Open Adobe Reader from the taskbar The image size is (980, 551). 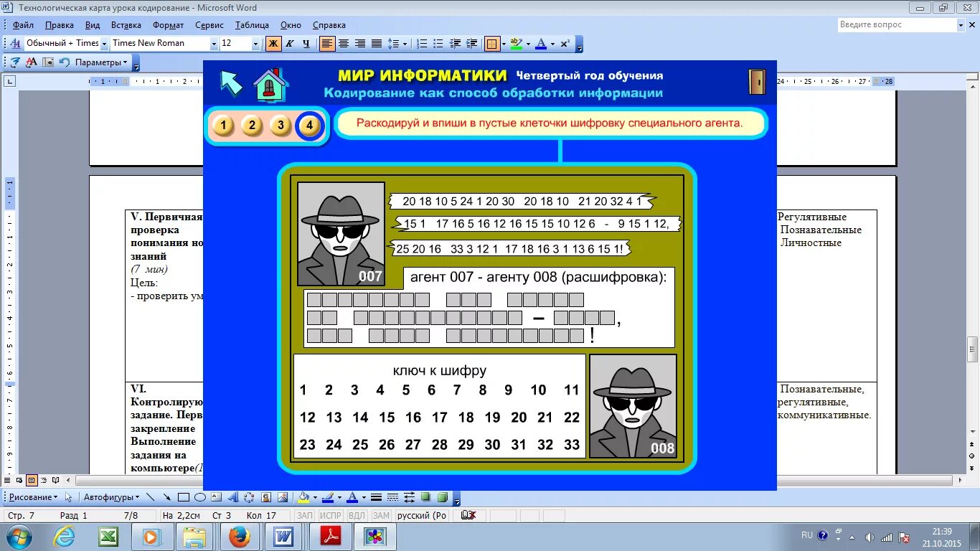point(330,536)
